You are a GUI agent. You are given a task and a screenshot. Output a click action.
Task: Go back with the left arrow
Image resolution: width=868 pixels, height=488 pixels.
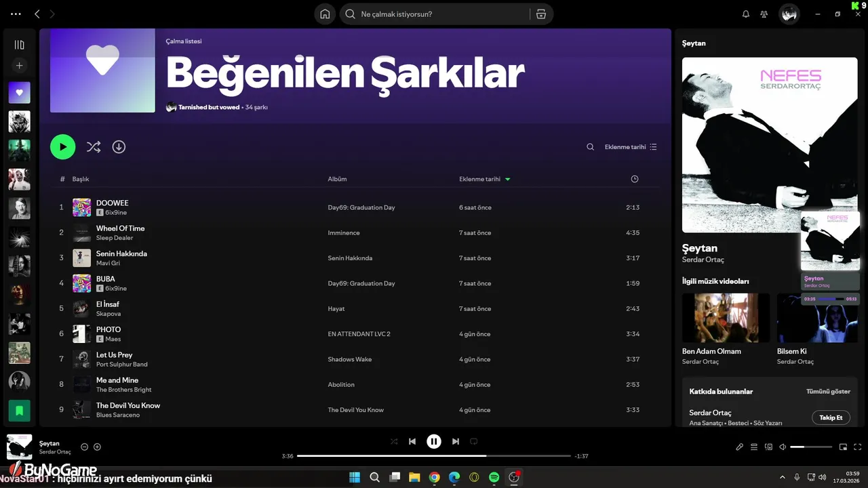(37, 14)
